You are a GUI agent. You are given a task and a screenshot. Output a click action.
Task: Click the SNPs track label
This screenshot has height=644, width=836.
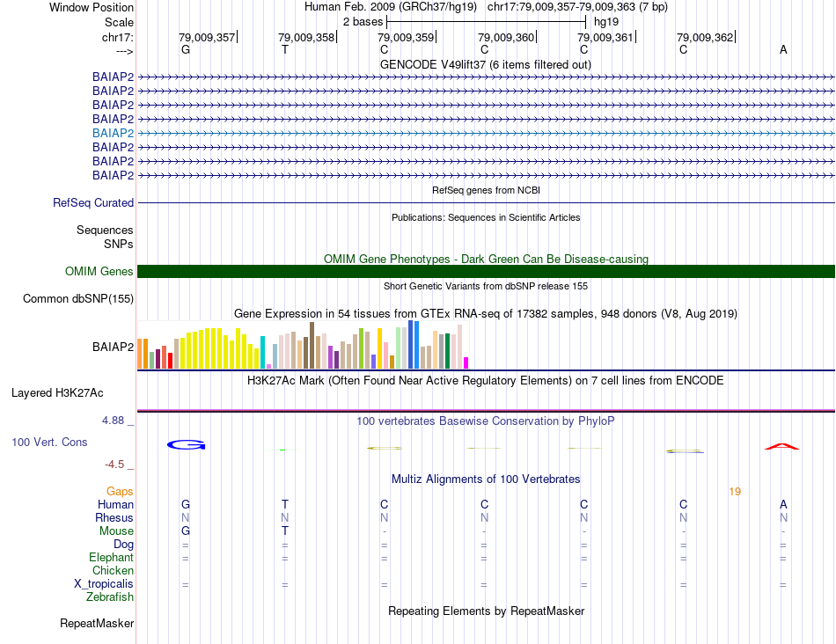click(119, 244)
